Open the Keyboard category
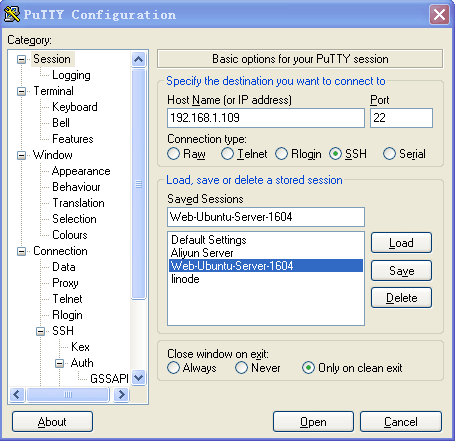 [75, 107]
